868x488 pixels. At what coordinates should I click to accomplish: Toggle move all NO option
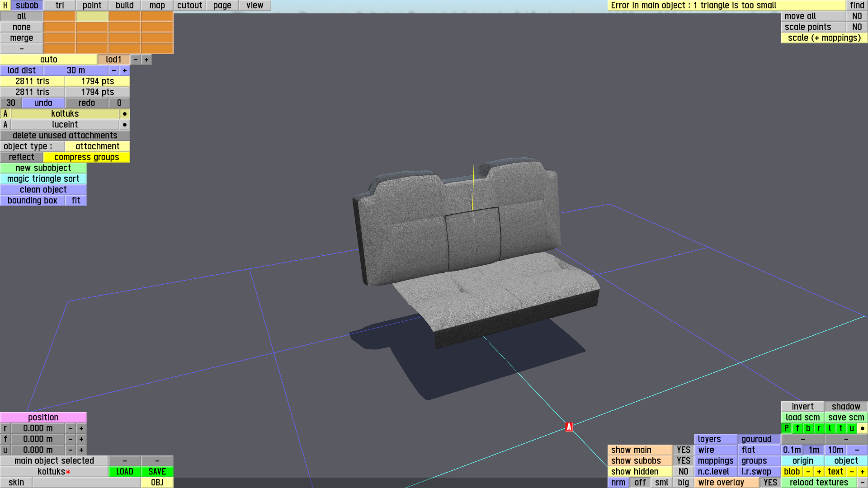click(857, 16)
